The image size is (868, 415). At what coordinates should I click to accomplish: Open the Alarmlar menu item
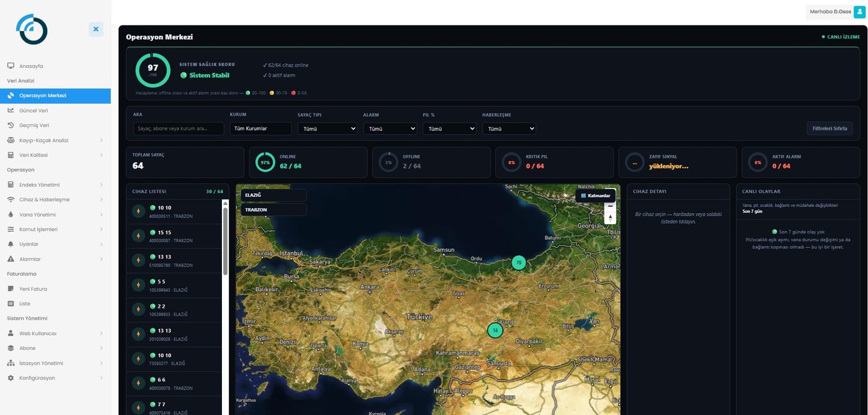click(x=55, y=259)
